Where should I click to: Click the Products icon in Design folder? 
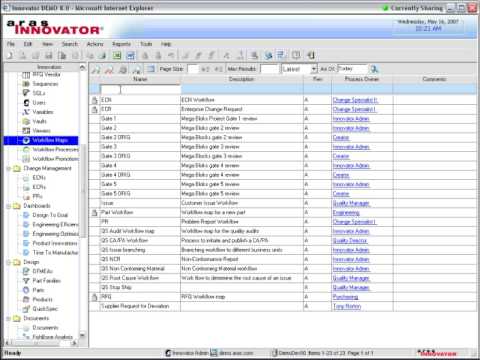click(x=26, y=300)
